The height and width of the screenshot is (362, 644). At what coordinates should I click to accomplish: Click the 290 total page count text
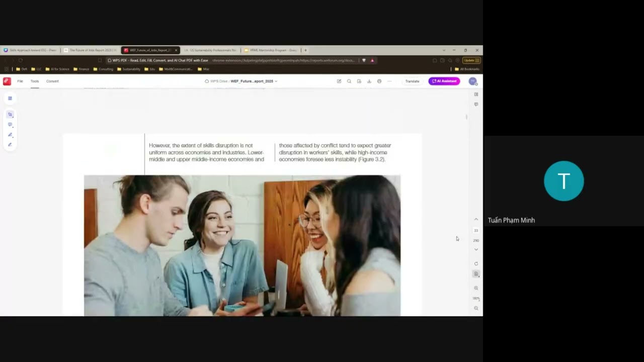point(476,240)
